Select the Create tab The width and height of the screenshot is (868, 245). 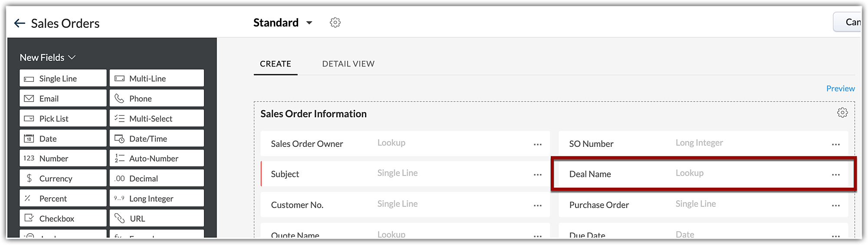[275, 64]
